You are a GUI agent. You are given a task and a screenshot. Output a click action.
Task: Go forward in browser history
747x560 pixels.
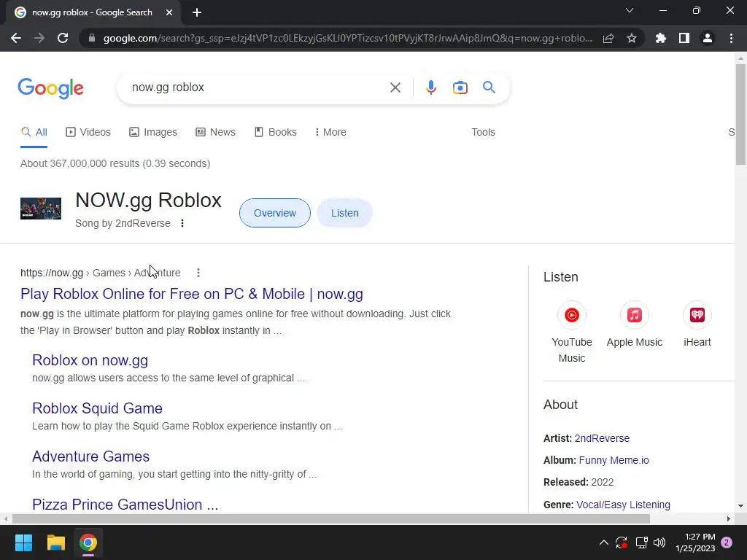coord(39,38)
